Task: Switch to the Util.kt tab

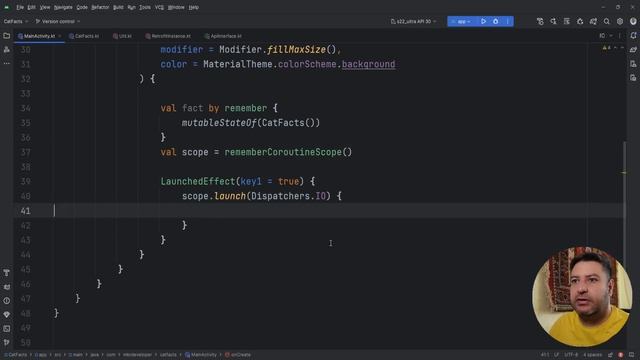Action: (x=122, y=36)
